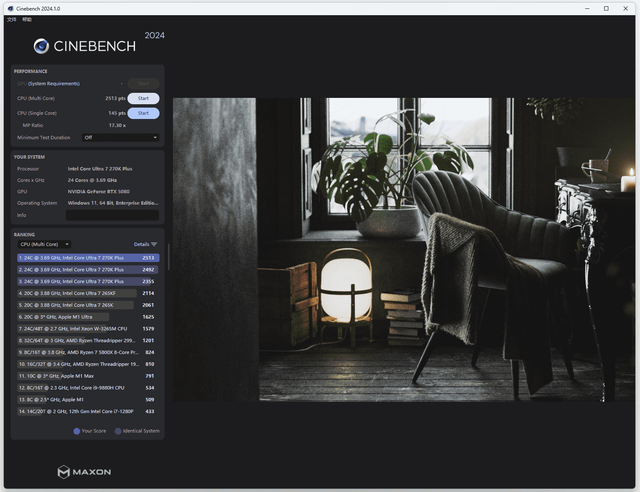Click the rendered room scene image

(404, 249)
